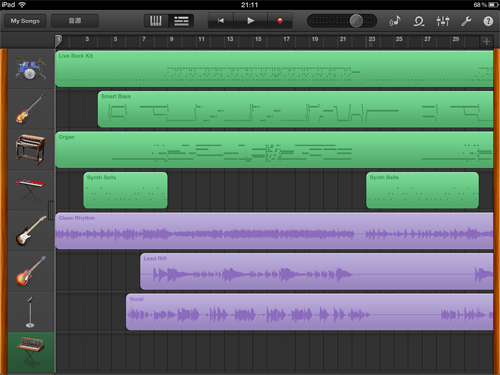Viewport: 500px width, 375px height.
Task: Select the Organ track icon
Action: click(30, 149)
